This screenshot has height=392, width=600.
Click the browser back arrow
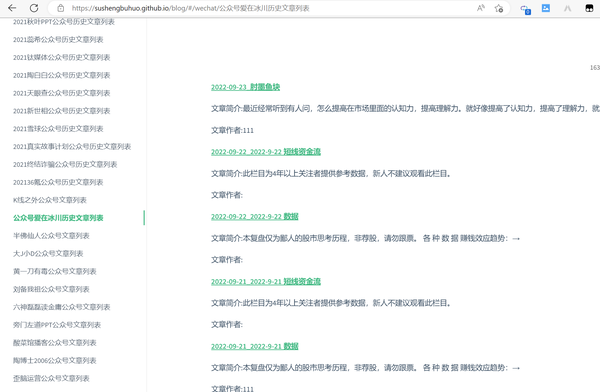point(12,8)
